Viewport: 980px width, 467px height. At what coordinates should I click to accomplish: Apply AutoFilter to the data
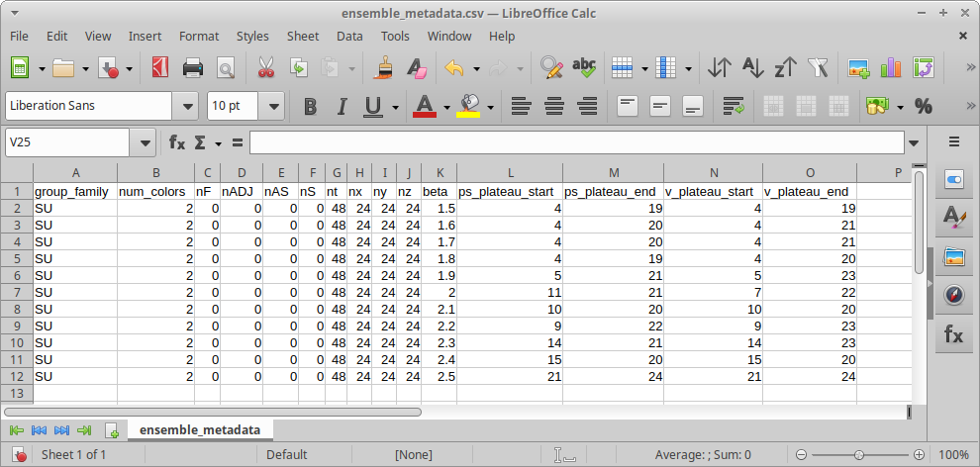pyautogui.click(x=818, y=67)
